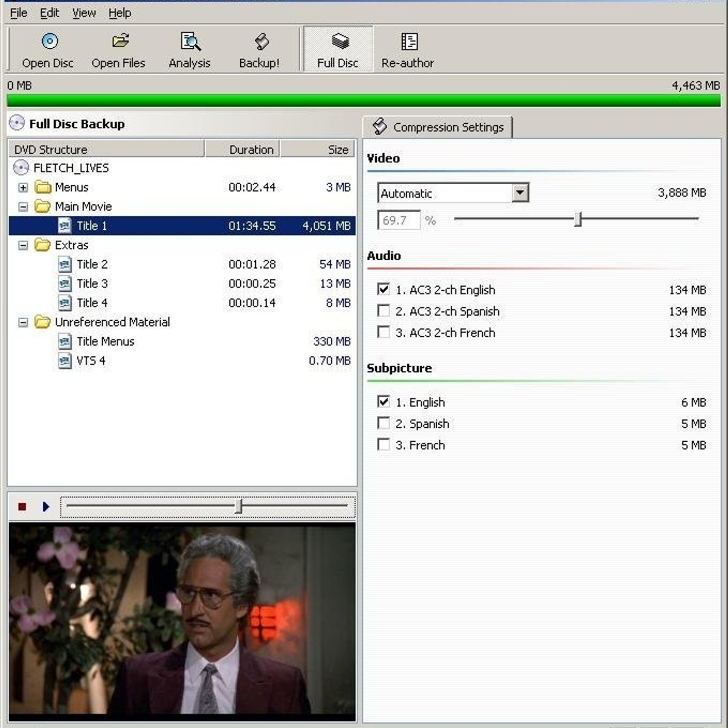Stop preview with the red stop button
The image size is (728, 728).
pos(22,506)
